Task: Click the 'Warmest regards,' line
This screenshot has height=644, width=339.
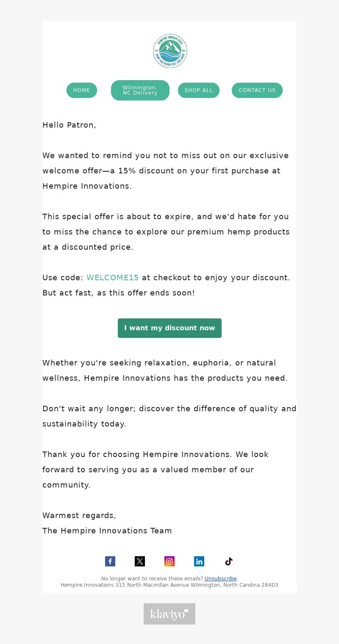Action: [79, 516]
